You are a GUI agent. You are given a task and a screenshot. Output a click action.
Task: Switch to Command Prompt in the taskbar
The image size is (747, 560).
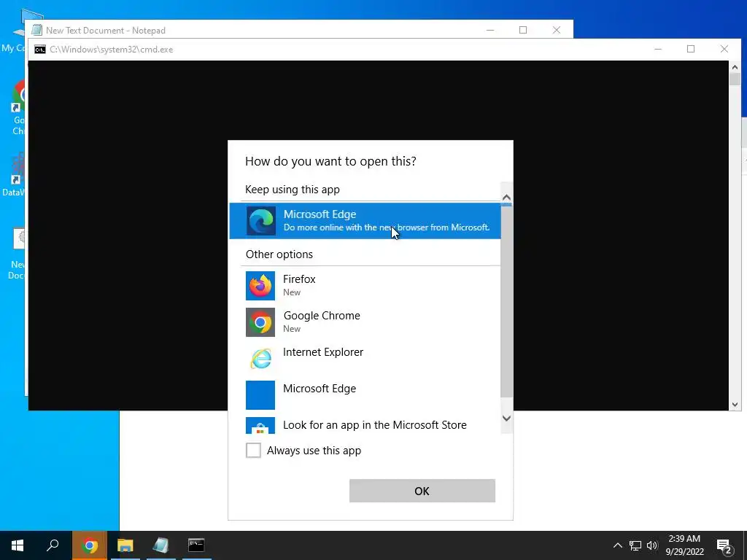pos(196,545)
